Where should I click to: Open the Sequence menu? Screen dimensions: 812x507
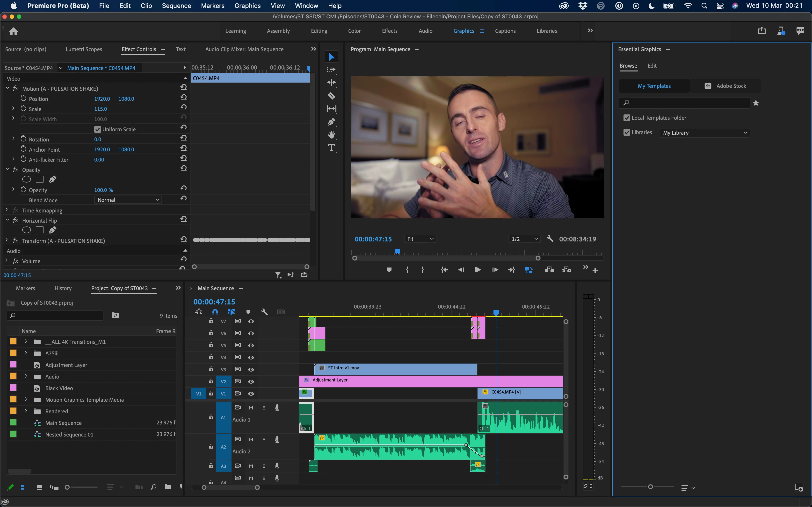[x=176, y=6]
